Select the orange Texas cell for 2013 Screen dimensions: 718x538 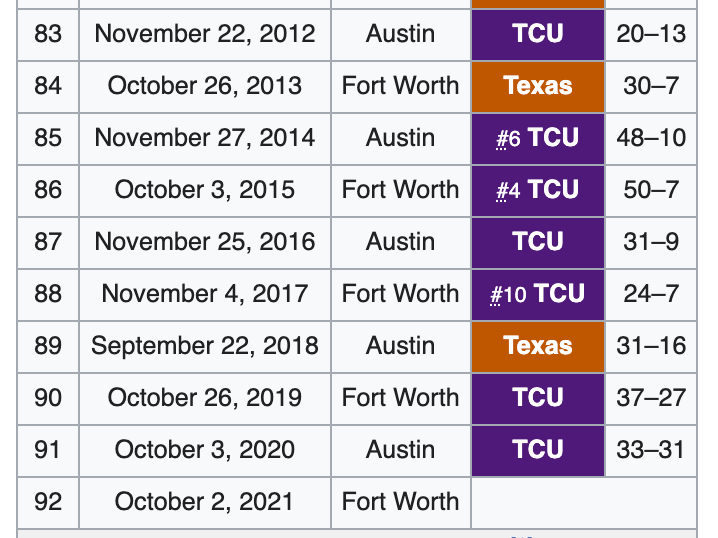[538, 87]
